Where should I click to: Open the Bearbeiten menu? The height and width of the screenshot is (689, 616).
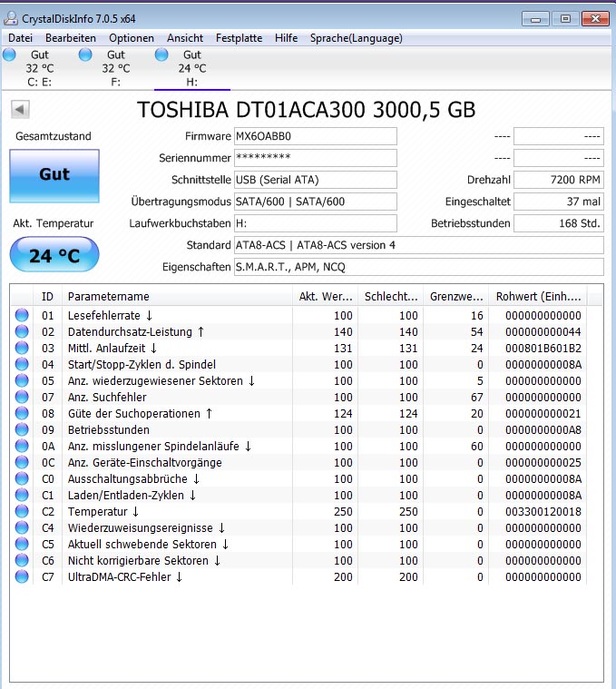click(x=71, y=38)
